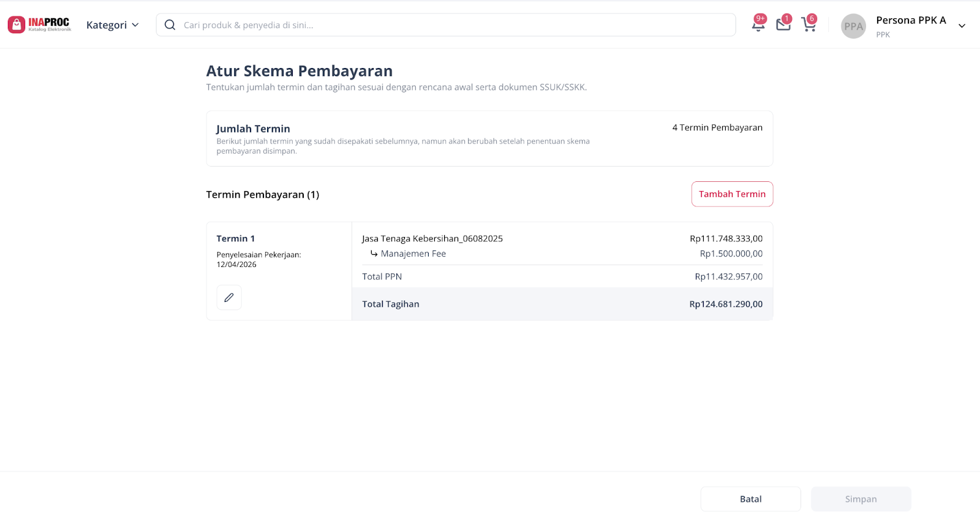
Task: Click the Total PPN label
Action: click(x=382, y=277)
